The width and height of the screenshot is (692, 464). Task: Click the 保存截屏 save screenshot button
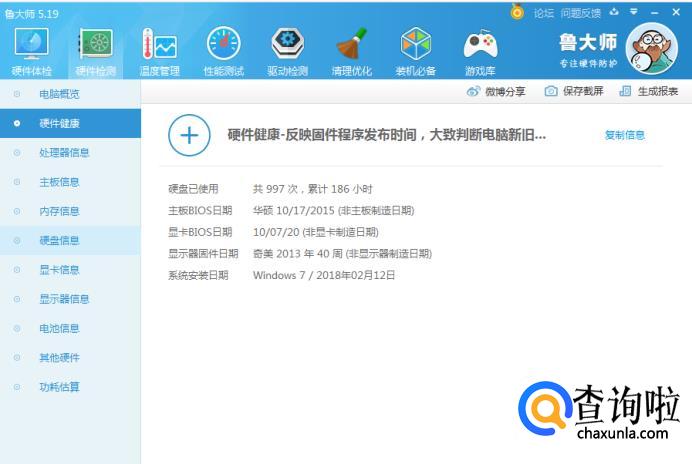[x=574, y=91]
